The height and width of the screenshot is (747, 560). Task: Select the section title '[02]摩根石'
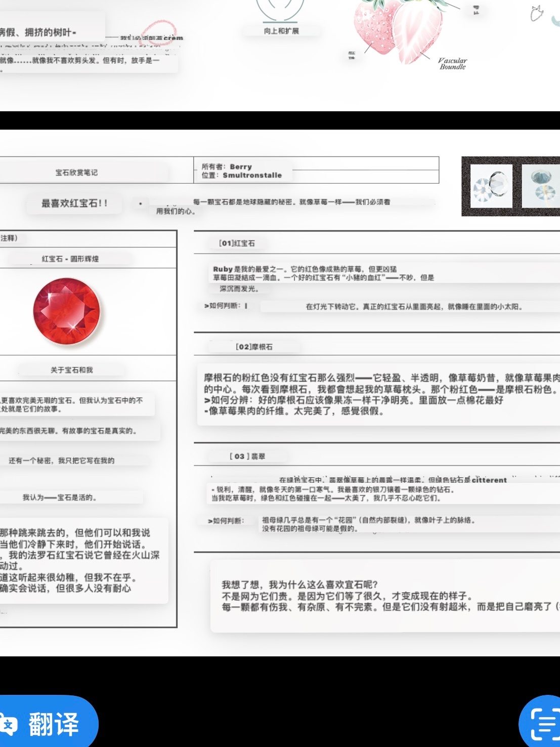[x=254, y=347]
